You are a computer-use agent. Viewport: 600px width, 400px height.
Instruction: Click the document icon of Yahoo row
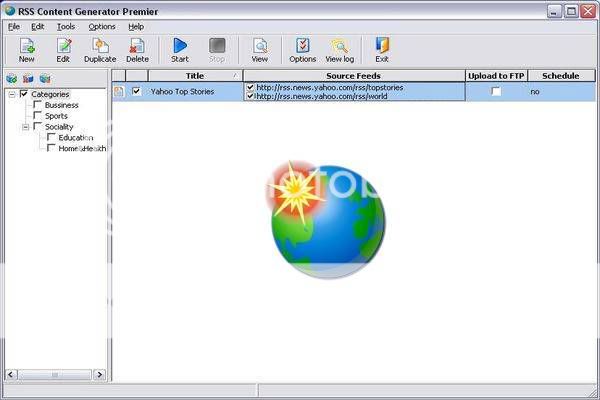pyautogui.click(x=119, y=91)
